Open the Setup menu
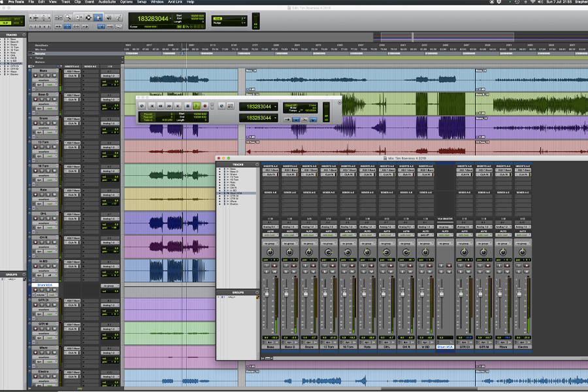Viewport: 588px width, 392px height. (142, 2)
